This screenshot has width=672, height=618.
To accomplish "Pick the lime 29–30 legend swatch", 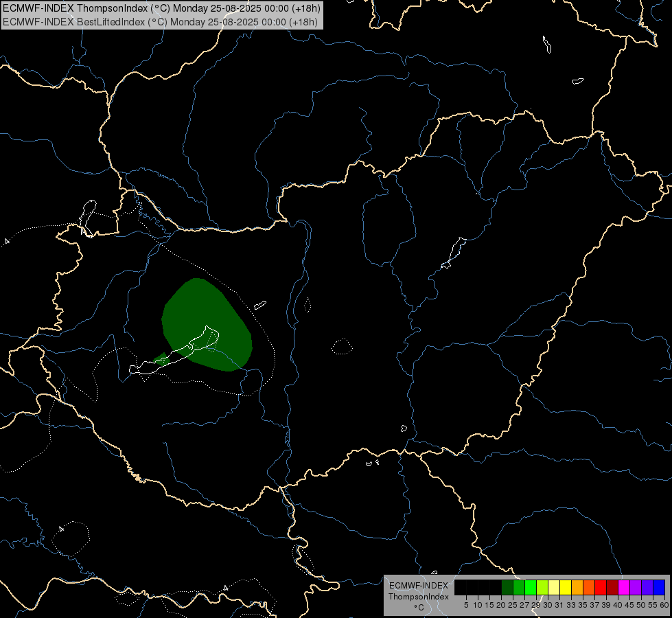I will click(x=542, y=587).
